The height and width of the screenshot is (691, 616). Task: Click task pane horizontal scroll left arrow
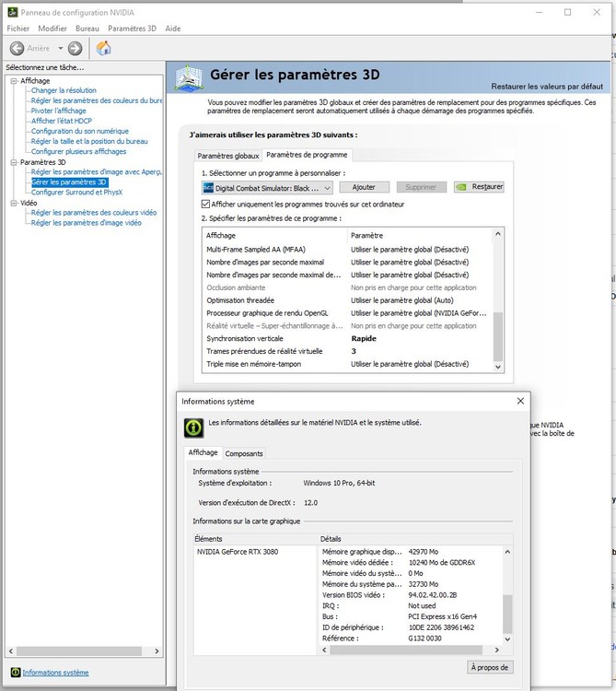[x=11, y=651]
